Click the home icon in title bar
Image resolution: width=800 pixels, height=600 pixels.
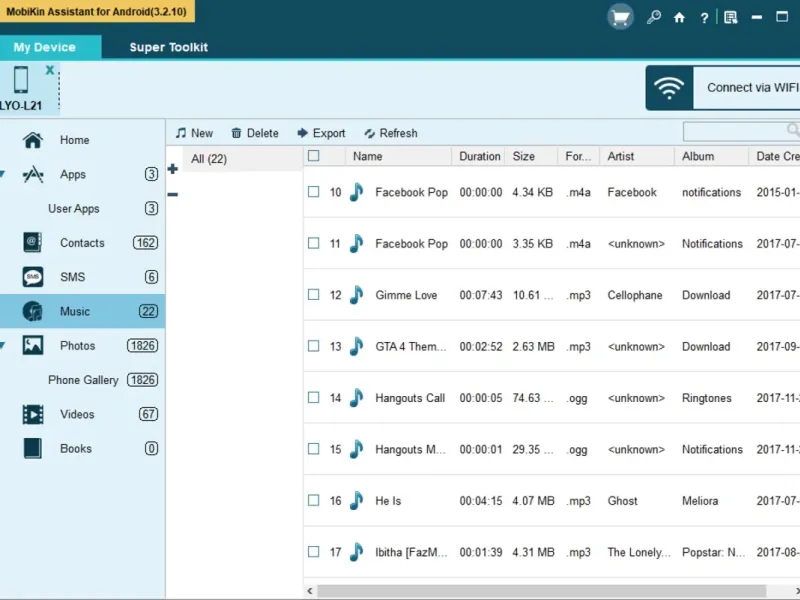[680, 17]
